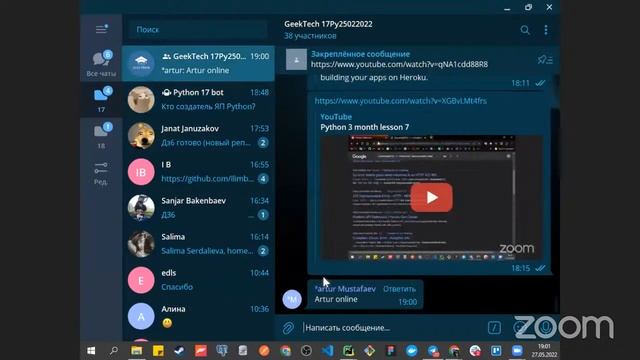Viewport: 640px width, 360px height.
Task: Open Figma from taskbar
Action: point(391,351)
